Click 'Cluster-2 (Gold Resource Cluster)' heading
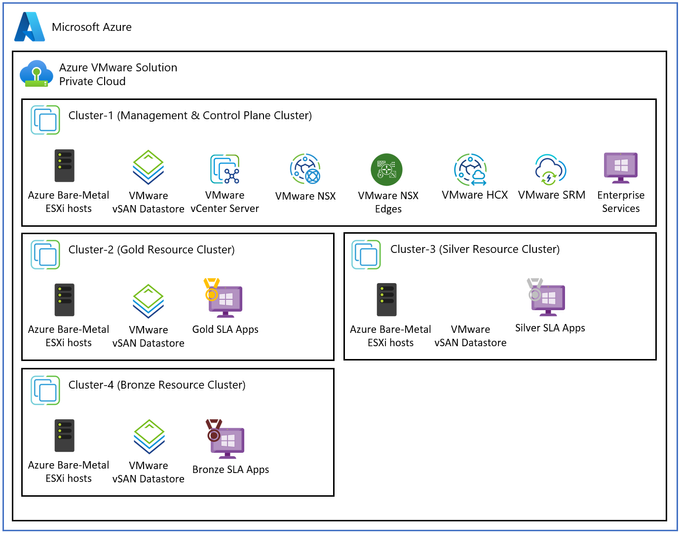The image size is (680, 533). [x=151, y=250]
